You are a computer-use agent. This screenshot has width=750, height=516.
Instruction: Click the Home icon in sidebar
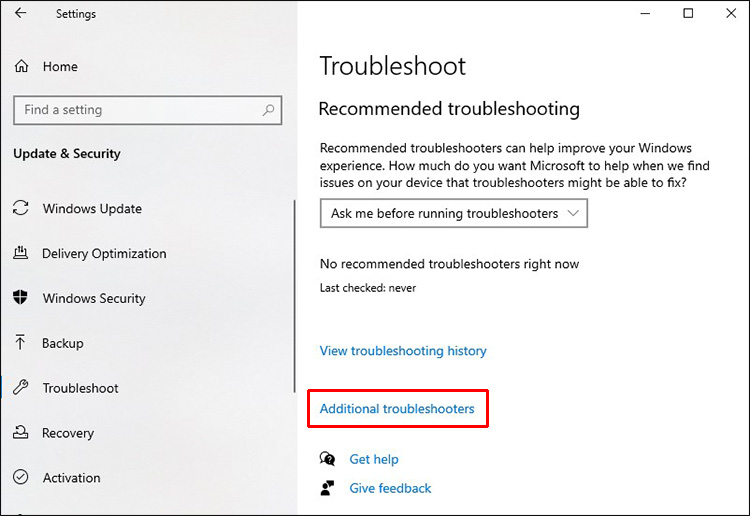[21, 66]
